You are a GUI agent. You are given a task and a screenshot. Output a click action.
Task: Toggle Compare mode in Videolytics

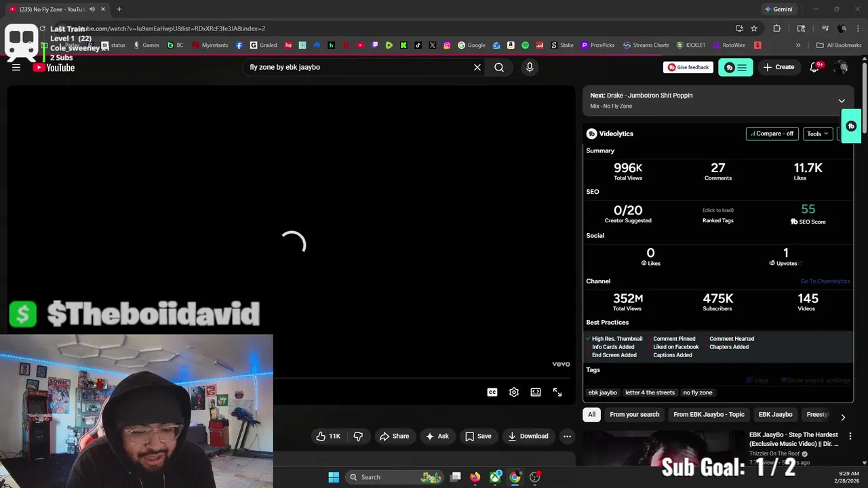pos(772,134)
